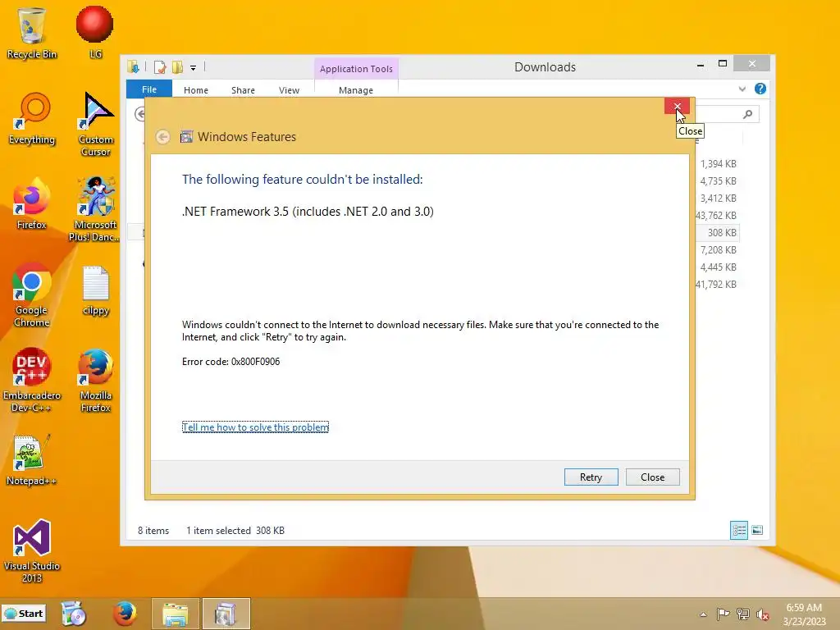This screenshot has height=630, width=840.
Task: Open network status tray icon
Action: pyautogui.click(x=742, y=614)
